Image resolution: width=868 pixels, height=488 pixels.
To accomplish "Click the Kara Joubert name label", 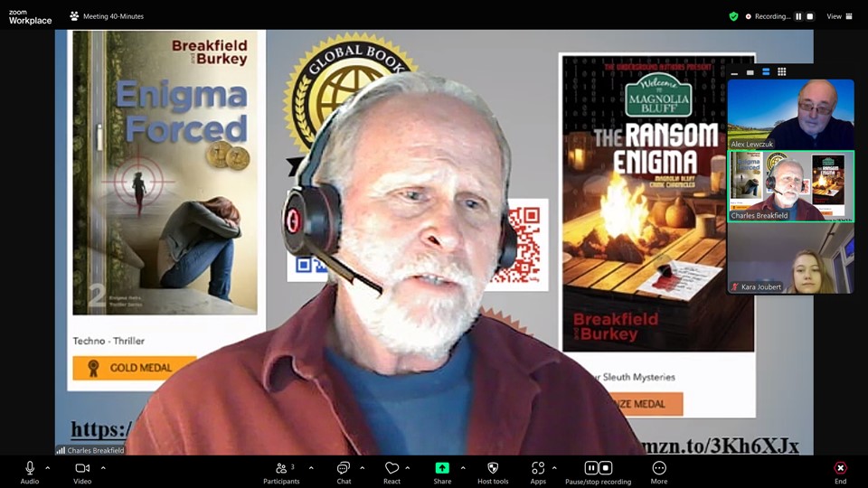I will 761,286.
